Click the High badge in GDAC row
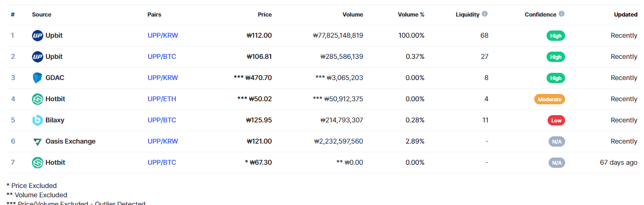This screenshot has height=205, width=644. (556, 78)
